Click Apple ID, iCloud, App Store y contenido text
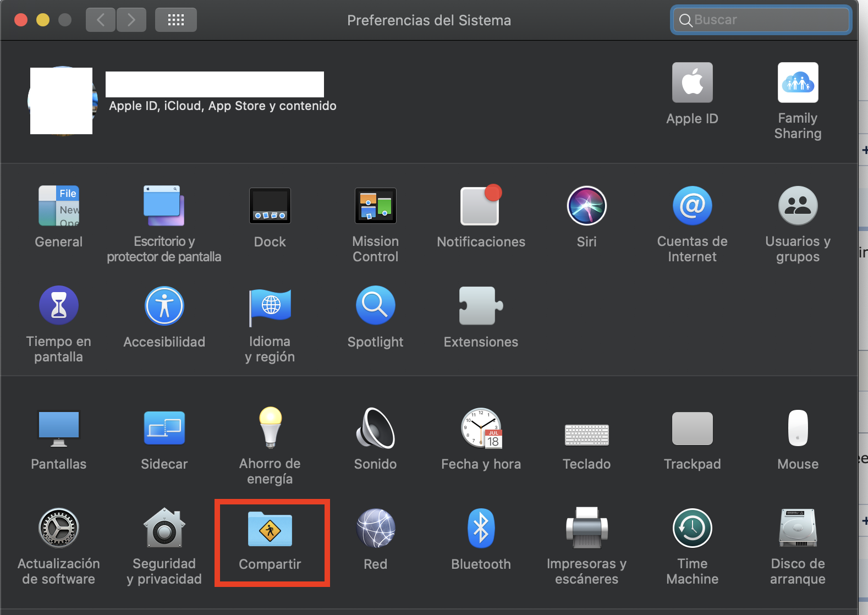 click(223, 106)
